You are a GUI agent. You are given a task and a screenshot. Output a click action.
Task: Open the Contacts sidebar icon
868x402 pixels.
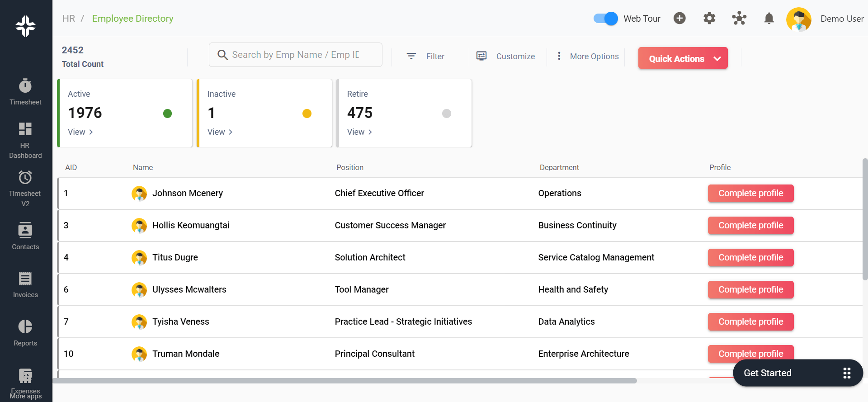[25, 236]
